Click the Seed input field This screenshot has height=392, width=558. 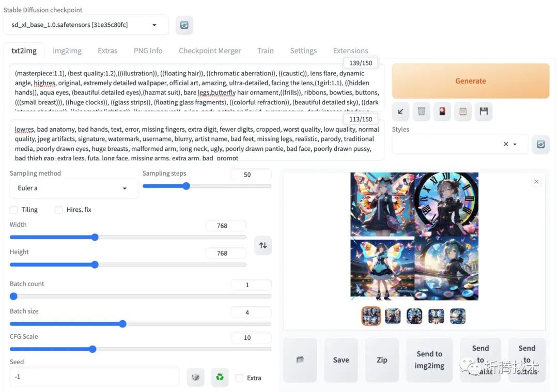tap(95, 377)
